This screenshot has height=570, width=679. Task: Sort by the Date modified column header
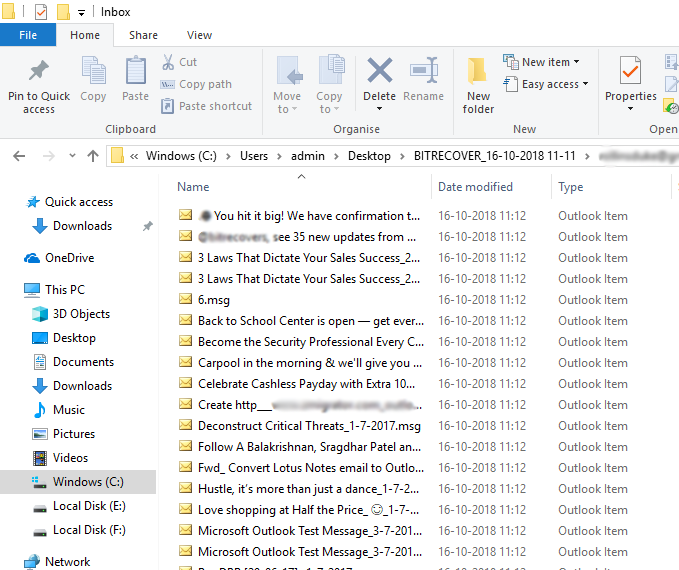[475, 187]
